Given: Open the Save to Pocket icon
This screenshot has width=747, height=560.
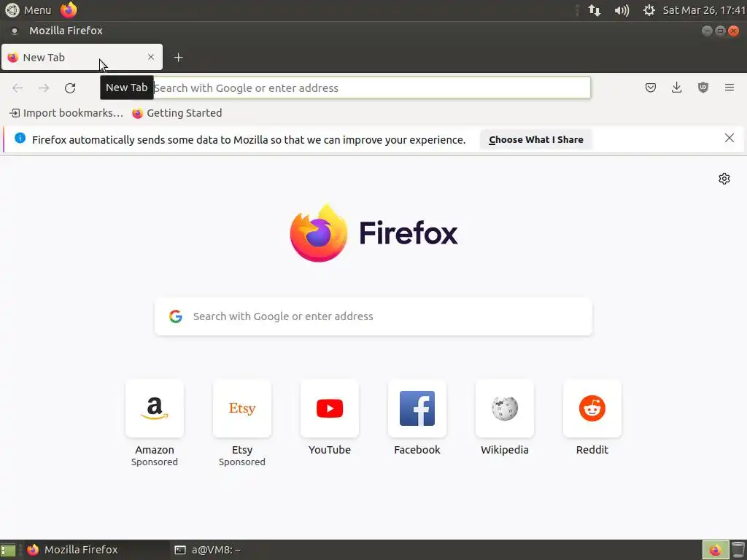Looking at the screenshot, I should pyautogui.click(x=650, y=87).
